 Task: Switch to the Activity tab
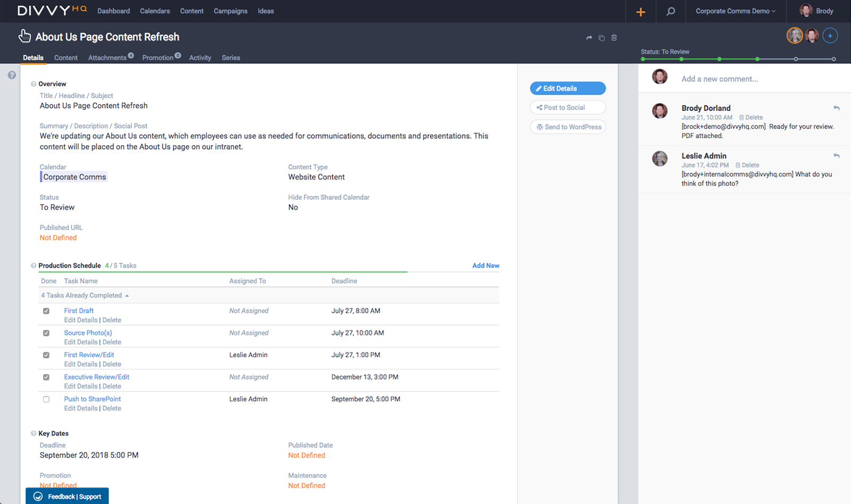200,57
